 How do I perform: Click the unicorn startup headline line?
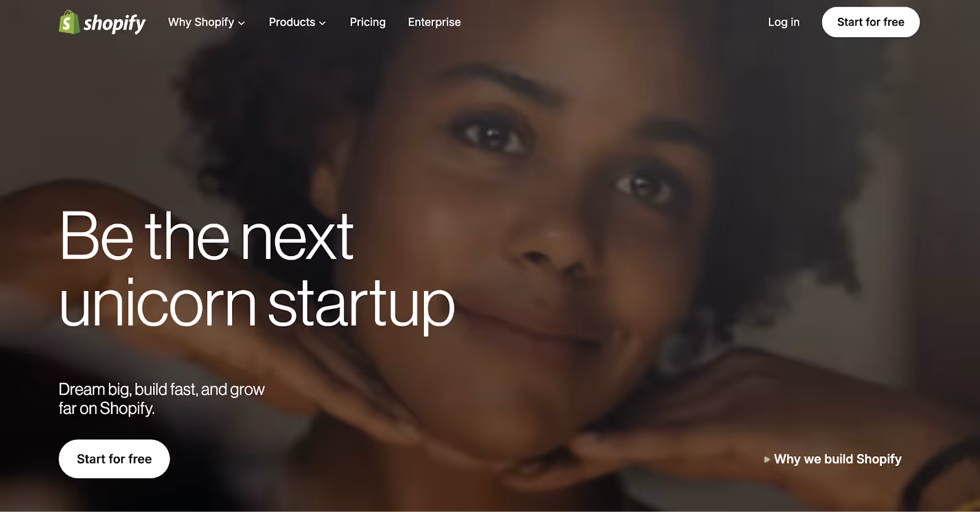[x=257, y=304]
